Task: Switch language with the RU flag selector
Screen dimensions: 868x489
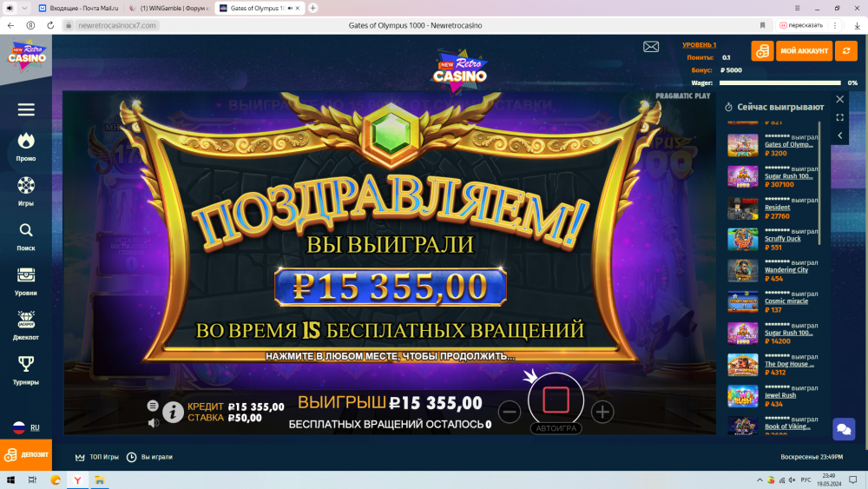Action: pyautogui.click(x=26, y=427)
